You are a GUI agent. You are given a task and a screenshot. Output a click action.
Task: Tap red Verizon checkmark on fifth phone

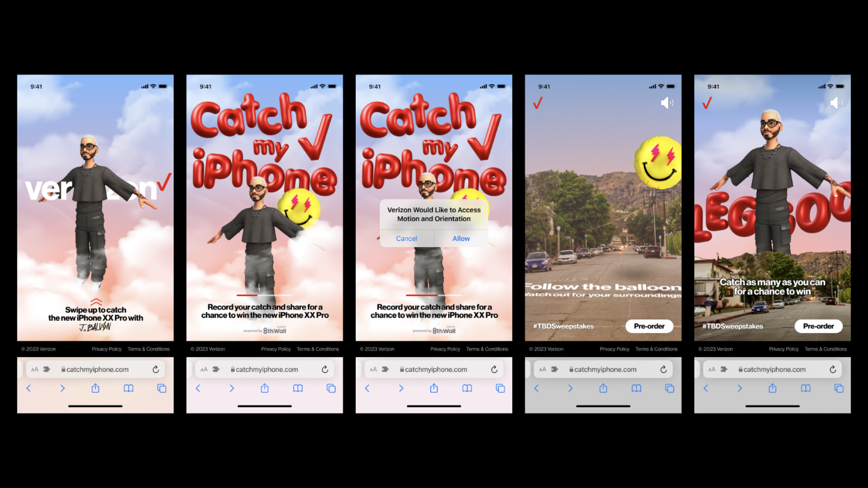[x=707, y=103]
